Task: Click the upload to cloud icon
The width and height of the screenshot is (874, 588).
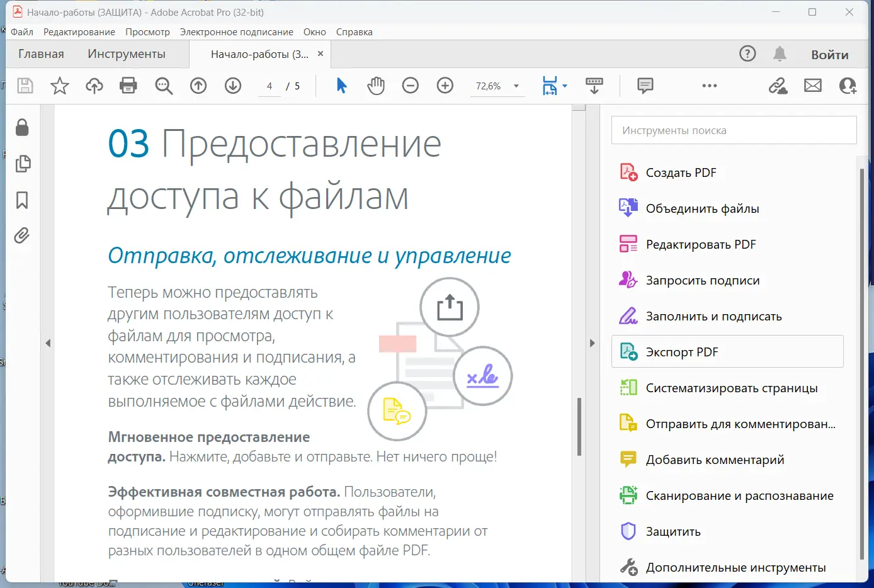Action: point(94,86)
